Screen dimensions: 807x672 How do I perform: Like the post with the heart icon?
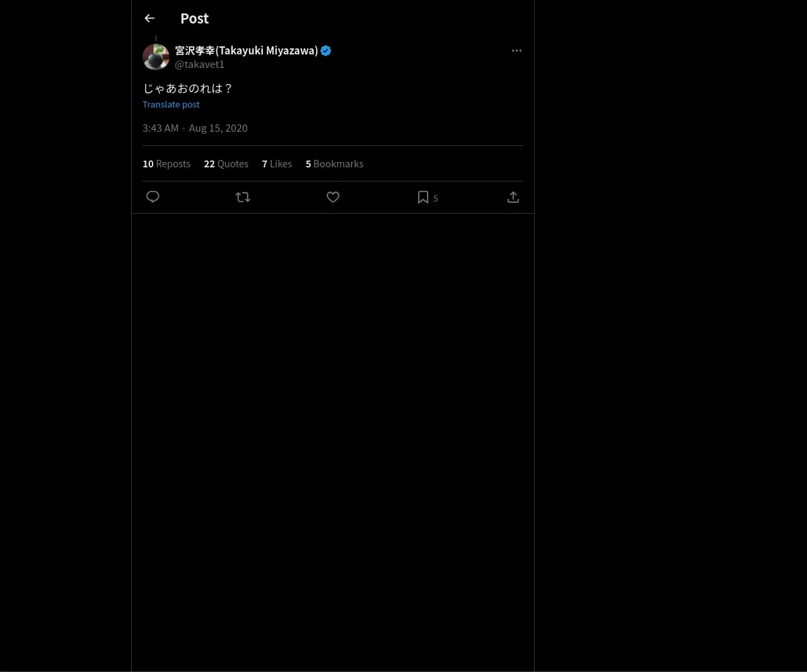[x=333, y=197]
